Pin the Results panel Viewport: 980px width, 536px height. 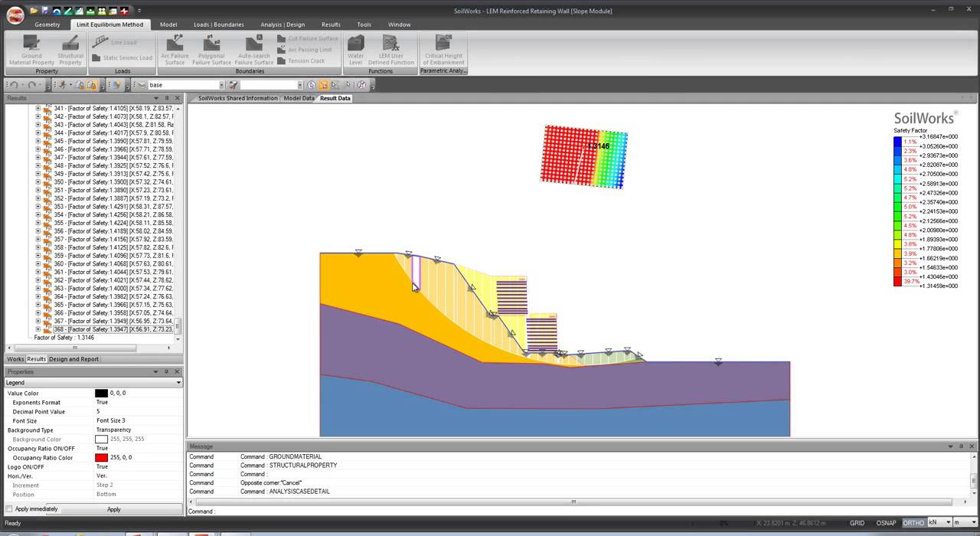168,98
